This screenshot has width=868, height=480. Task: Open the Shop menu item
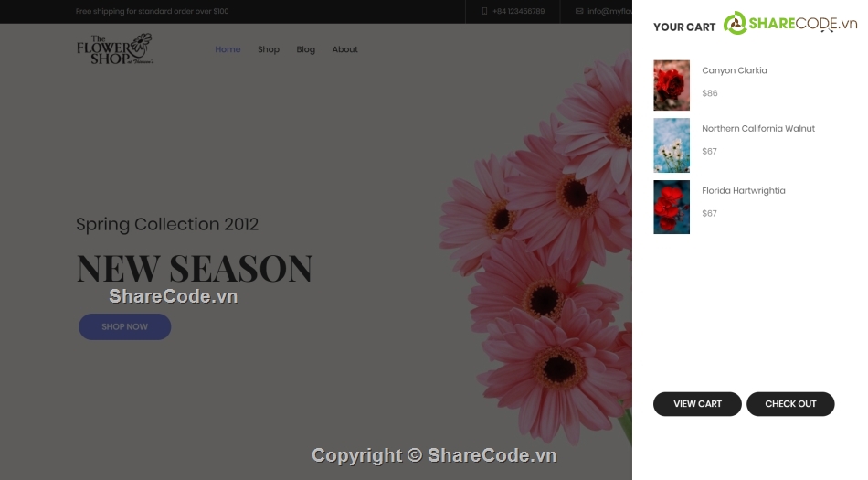269,49
